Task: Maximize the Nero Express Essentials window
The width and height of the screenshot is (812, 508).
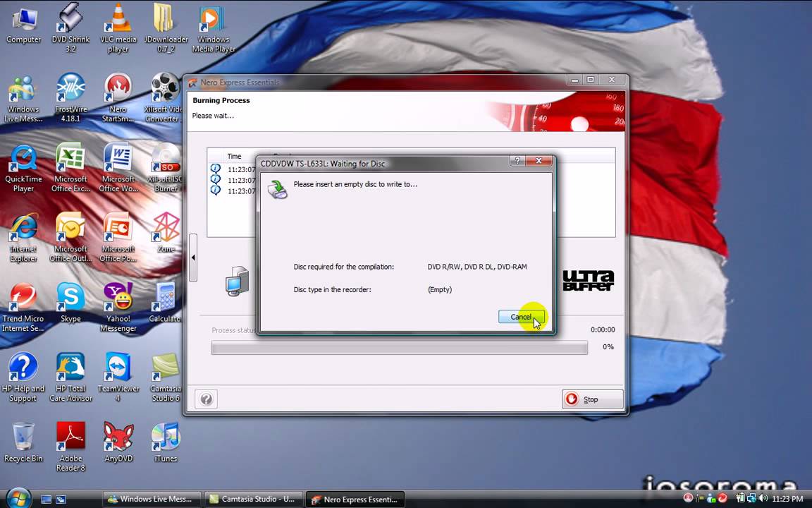Action: pyautogui.click(x=591, y=80)
